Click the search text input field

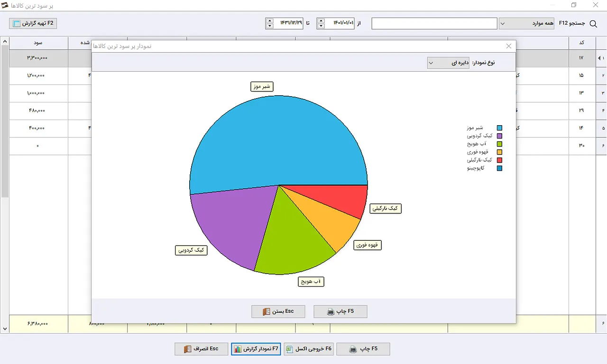coord(434,23)
